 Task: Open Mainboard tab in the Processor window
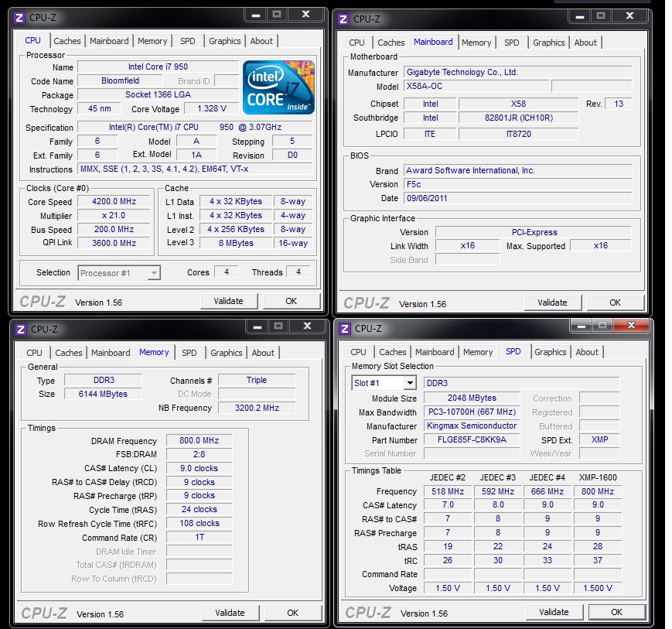[109, 41]
